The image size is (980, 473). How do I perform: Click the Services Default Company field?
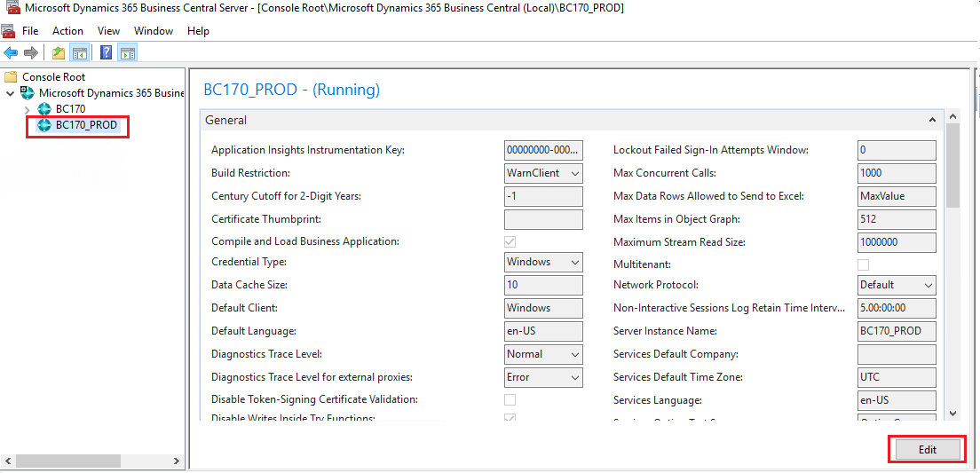[x=897, y=354]
